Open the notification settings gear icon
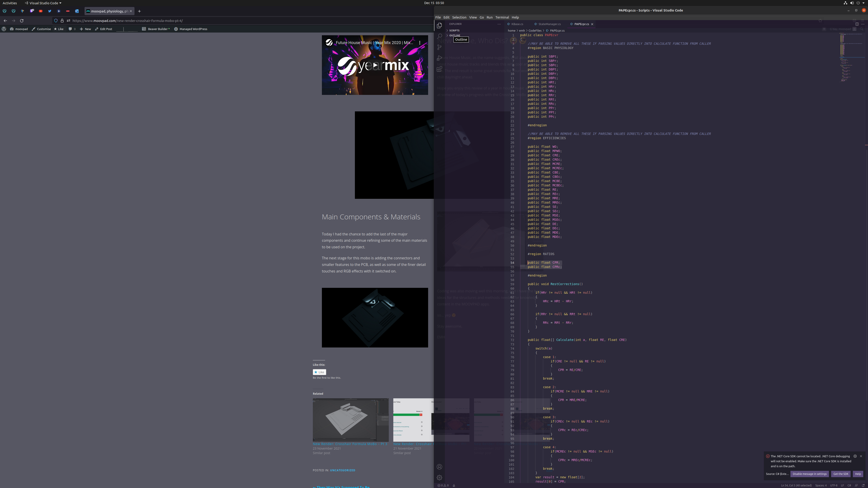This screenshot has height=488, width=868. pos(855,456)
